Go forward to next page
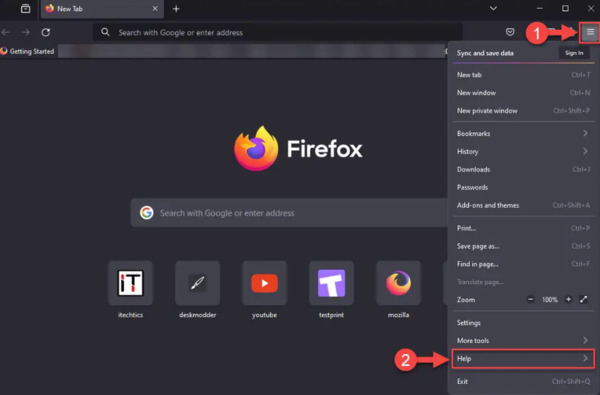 pos(26,33)
